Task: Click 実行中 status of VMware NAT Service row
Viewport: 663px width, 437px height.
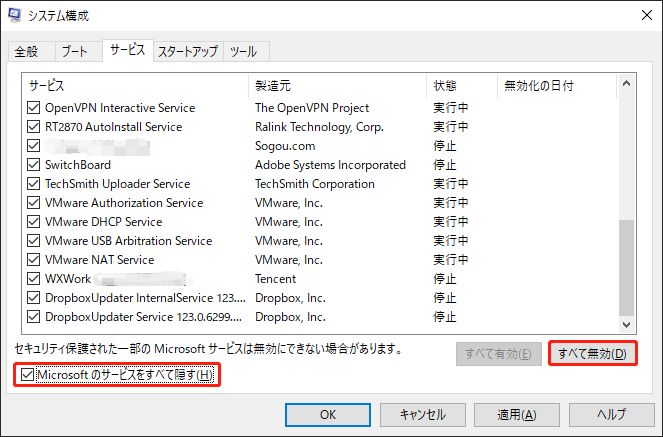Action: point(451,260)
